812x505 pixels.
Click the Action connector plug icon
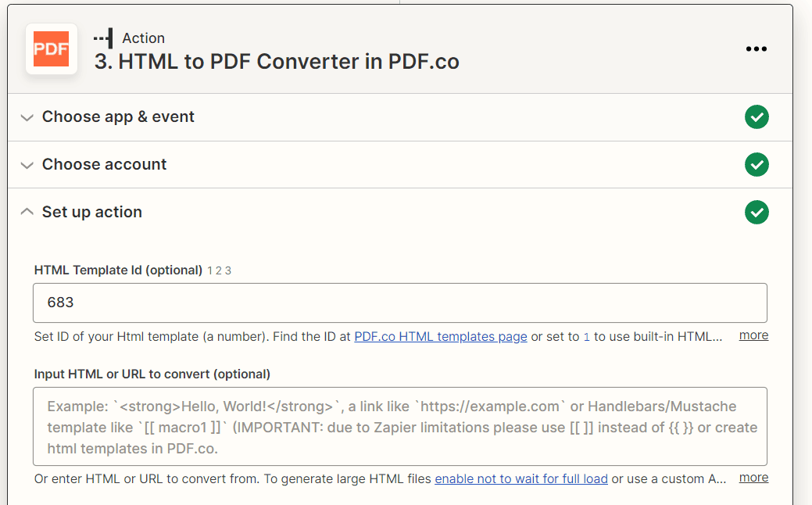tap(104, 37)
